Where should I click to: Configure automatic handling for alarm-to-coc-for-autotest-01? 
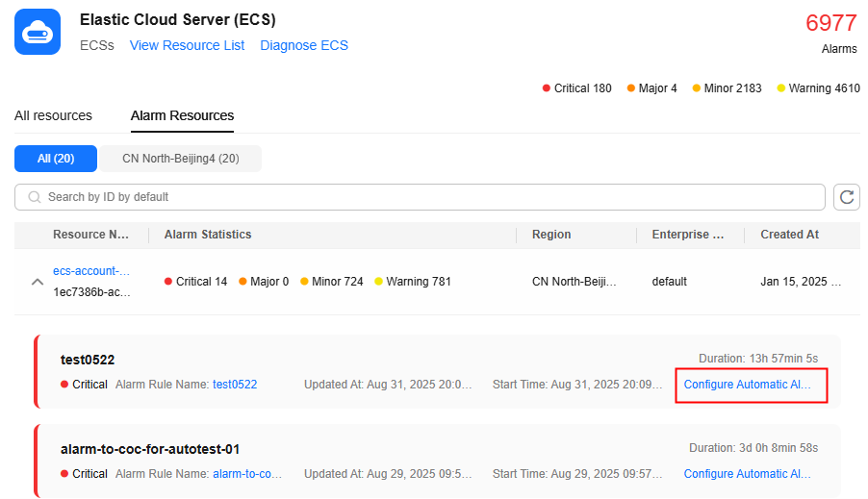pos(748,474)
